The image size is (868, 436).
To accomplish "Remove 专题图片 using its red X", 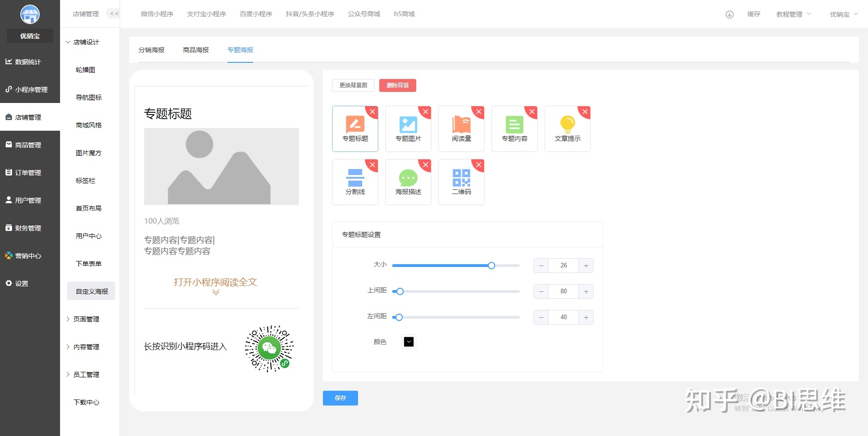I will [x=426, y=112].
